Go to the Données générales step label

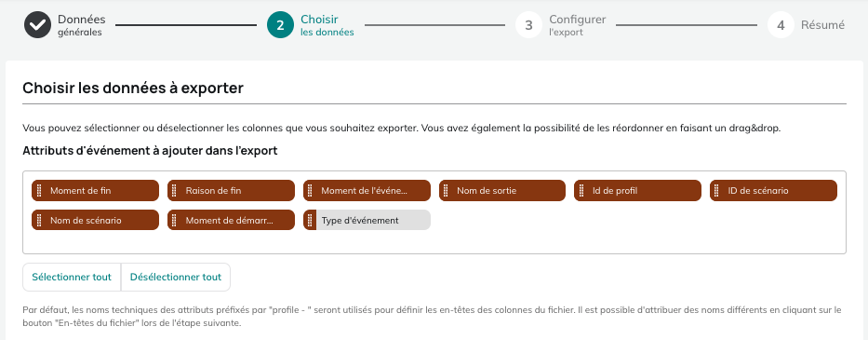81,25
